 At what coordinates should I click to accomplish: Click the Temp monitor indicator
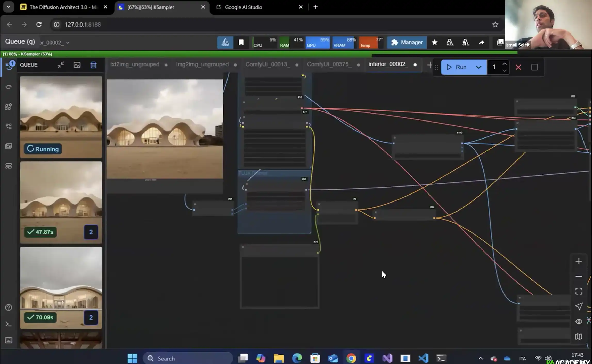pos(371,42)
